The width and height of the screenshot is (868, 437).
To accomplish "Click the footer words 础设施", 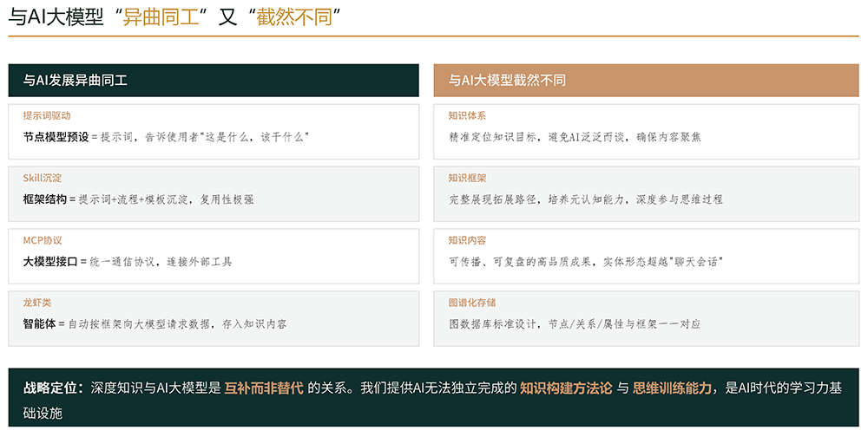I will [43, 413].
